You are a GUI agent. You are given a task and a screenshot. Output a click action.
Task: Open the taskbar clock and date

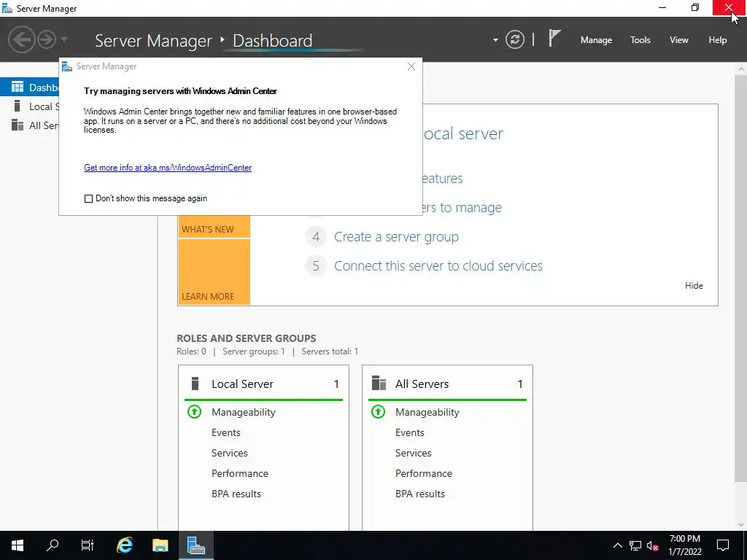coord(684,545)
